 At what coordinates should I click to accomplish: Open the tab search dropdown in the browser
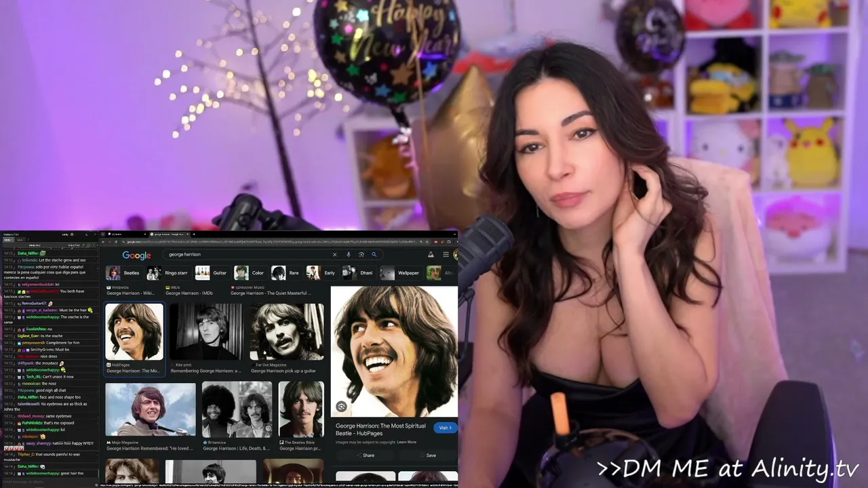(x=104, y=235)
